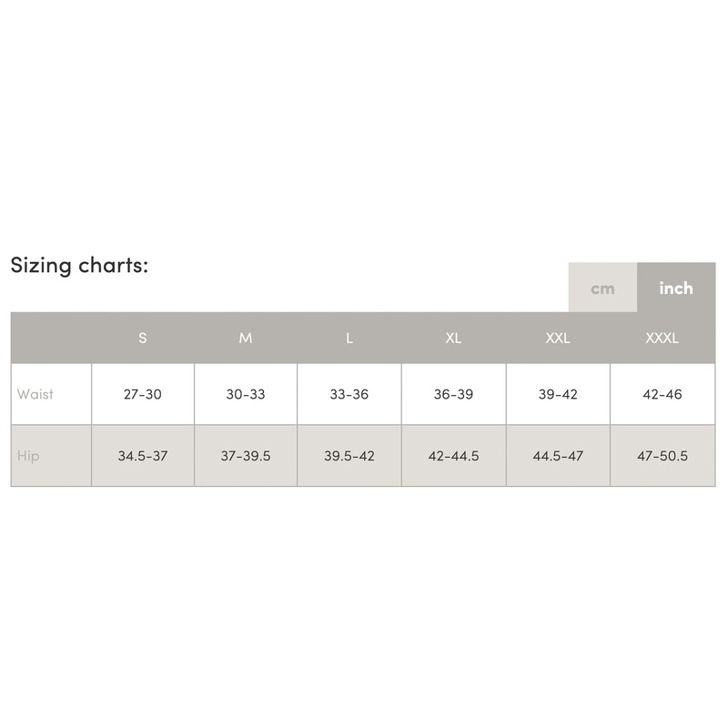Click the Sizing charts heading
728x728 pixels.
point(79,266)
